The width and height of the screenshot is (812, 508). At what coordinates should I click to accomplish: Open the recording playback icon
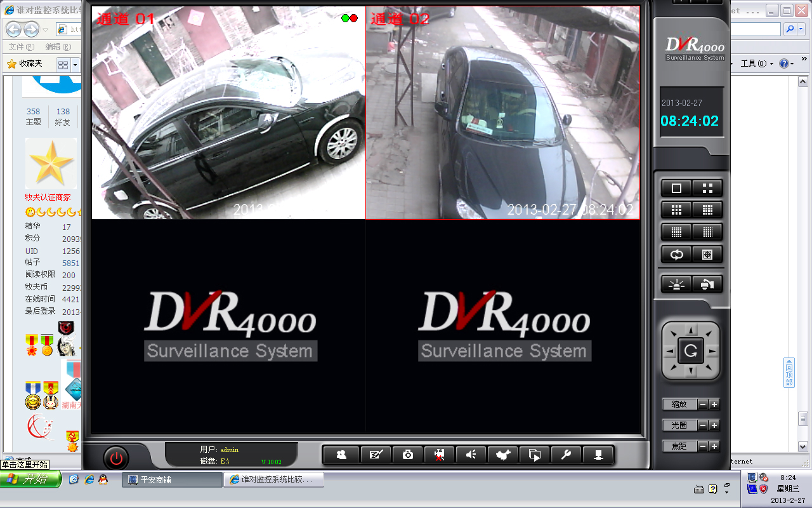click(535, 455)
